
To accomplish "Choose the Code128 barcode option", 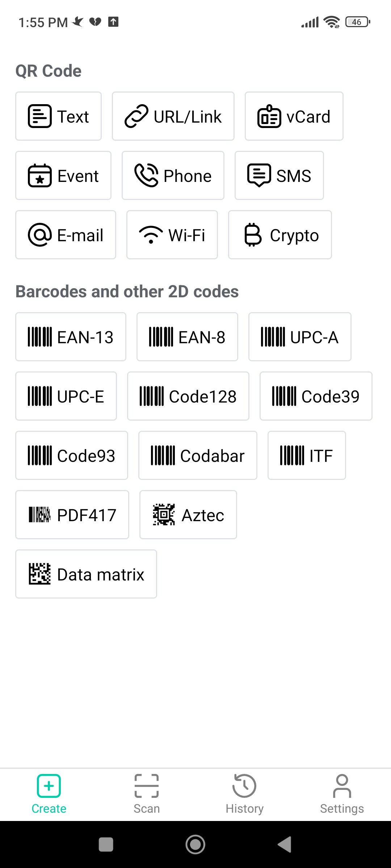I will pyautogui.click(x=188, y=396).
